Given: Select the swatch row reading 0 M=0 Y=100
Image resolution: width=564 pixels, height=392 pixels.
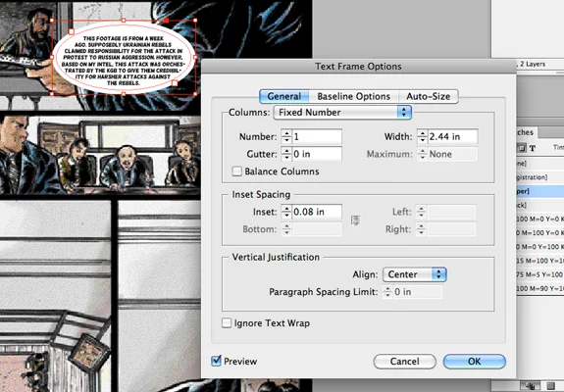Looking at the screenshot, I should [x=540, y=247].
